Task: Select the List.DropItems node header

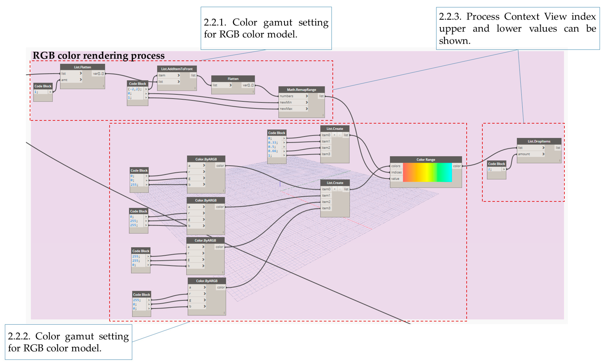Action: 539,141
